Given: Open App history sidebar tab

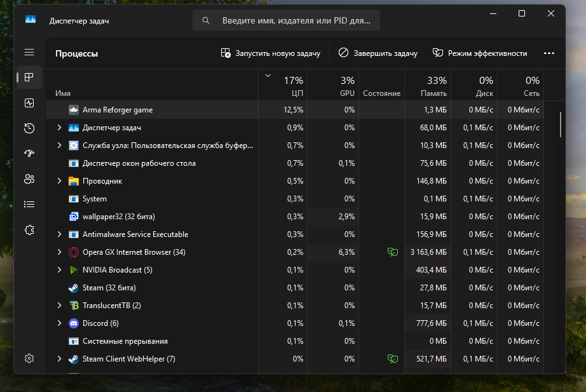Looking at the screenshot, I should 29,128.
